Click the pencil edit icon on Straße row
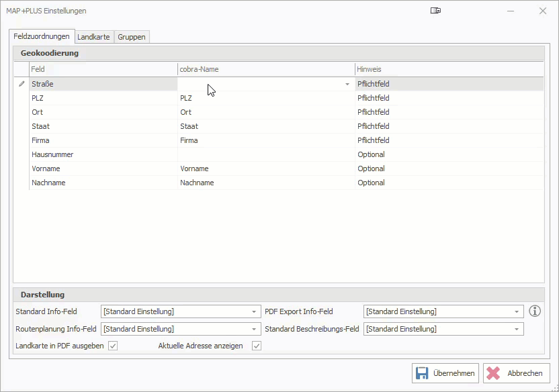Screen dimensions: 559x392 pyautogui.click(x=21, y=84)
